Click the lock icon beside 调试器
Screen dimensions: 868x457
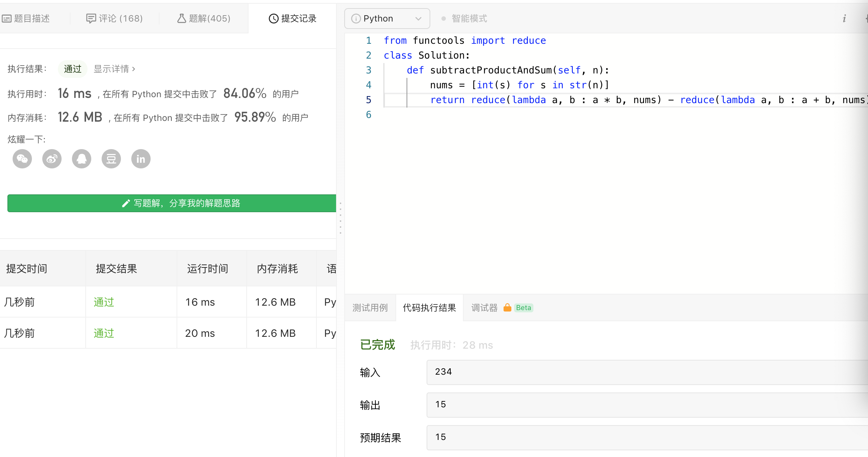[x=507, y=308]
